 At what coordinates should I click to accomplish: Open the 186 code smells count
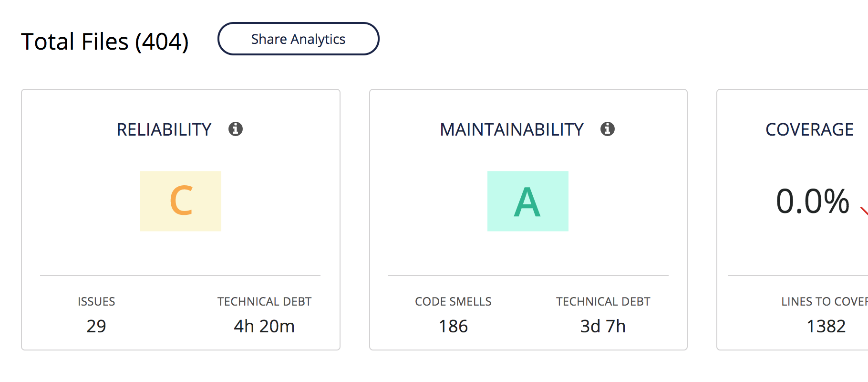pos(453,326)
